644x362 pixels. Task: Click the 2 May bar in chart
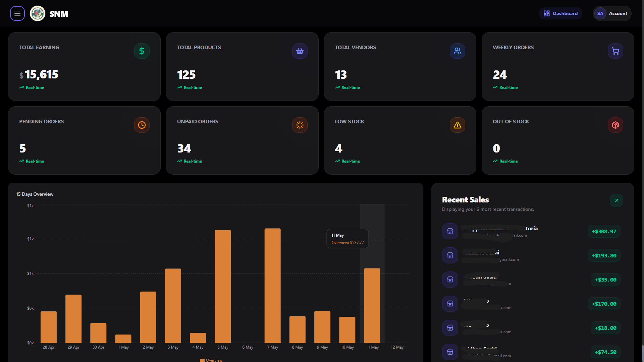[148, 317]
